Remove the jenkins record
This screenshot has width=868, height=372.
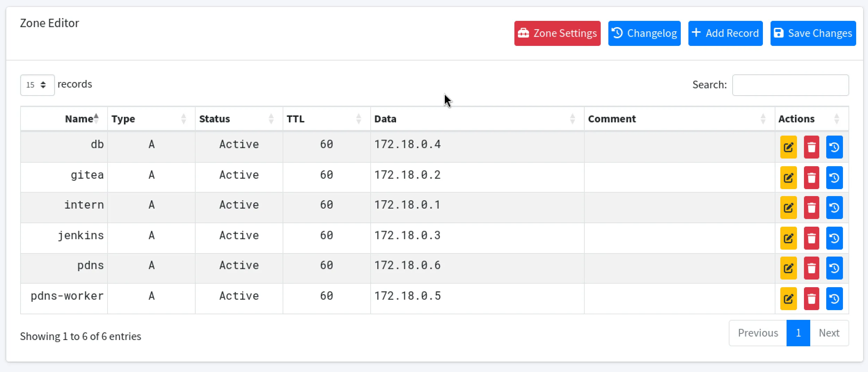click(811, 238)
